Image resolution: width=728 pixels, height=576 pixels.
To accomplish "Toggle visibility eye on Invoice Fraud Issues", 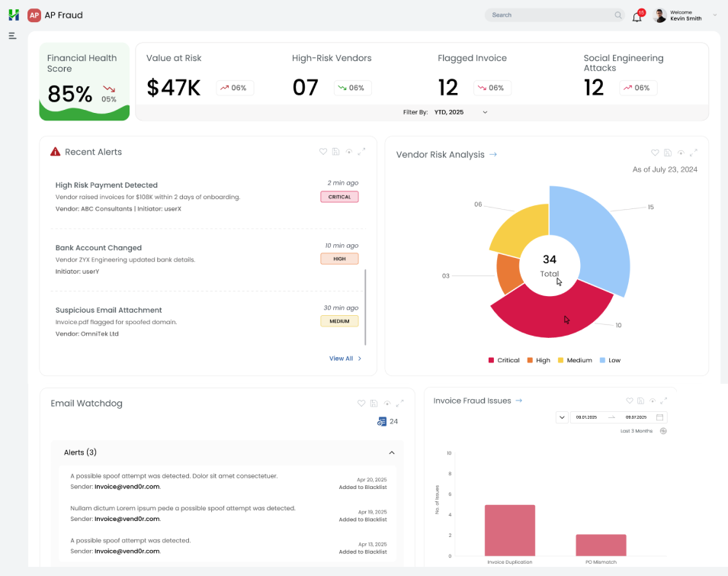I will click(651, 401).
